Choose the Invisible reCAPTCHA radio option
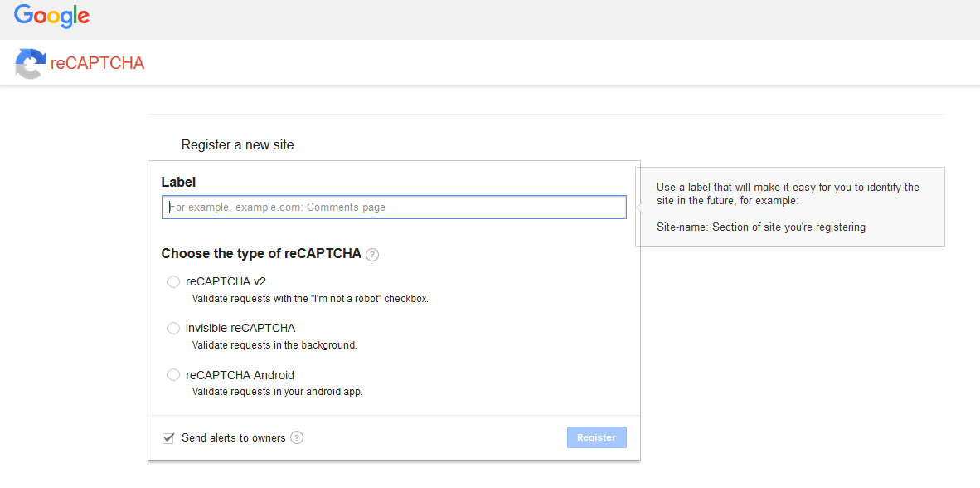The width and height of the screenshot is (980, 488). point(173,329)
